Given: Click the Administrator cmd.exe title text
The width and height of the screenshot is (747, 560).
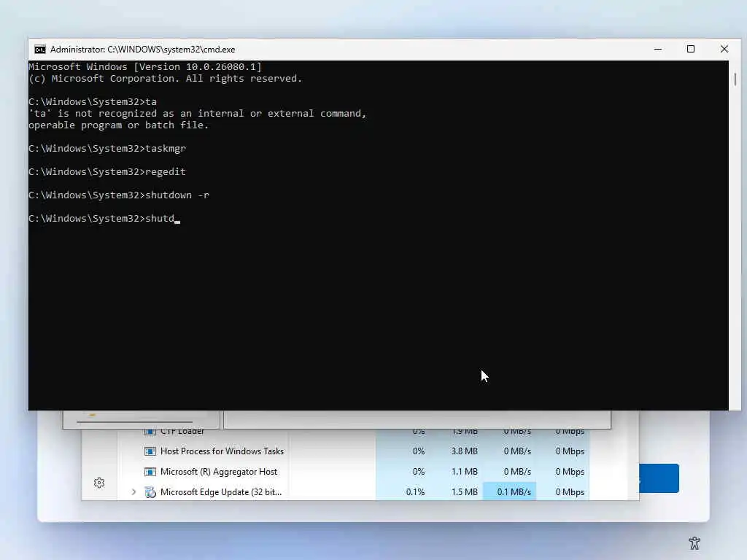Looking at the screenshot, I should (142, 50).
